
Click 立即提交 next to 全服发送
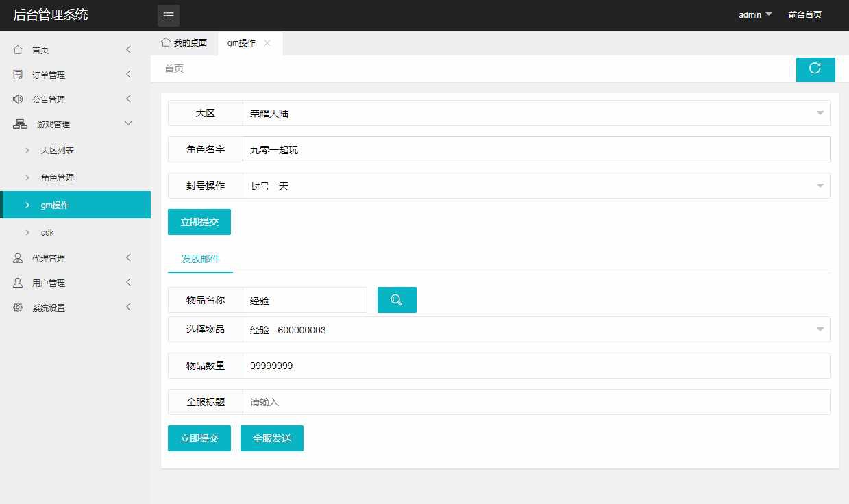pyautogui.click(x=199, y=438)
